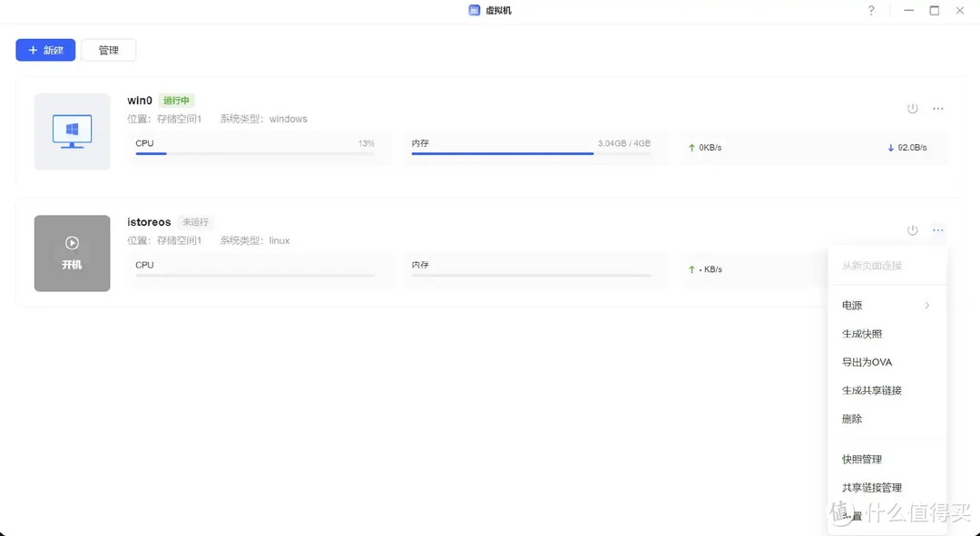Click the win0 virtual machine name
The height and width of the screenshot is (536, 980).
coord(139,100)
